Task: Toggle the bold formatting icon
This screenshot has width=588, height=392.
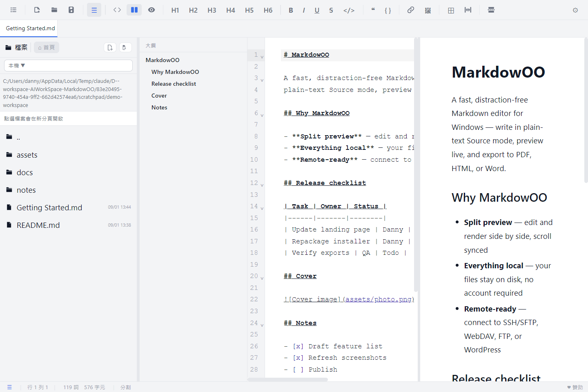Action: [x=291, y=10]
